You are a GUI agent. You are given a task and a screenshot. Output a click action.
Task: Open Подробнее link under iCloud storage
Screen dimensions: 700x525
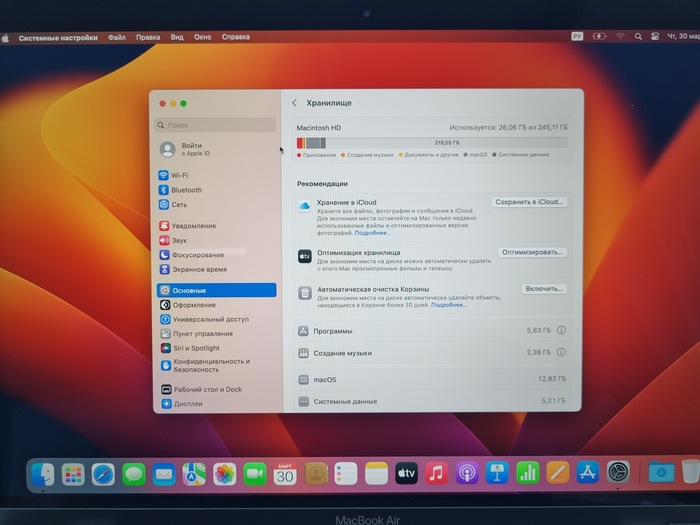coord(372,233)
